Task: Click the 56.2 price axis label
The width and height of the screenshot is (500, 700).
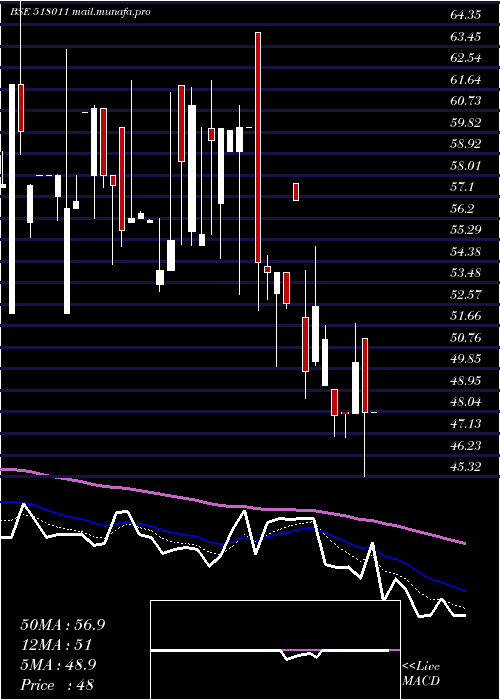Action: click(x=462, y=209)
